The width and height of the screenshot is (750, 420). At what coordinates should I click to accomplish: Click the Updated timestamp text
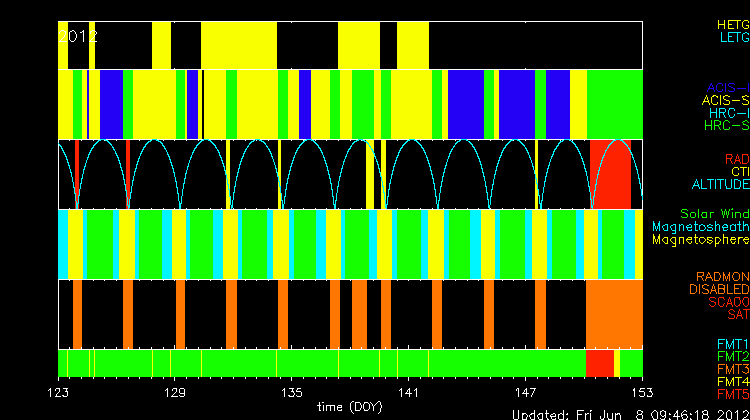coord(630,413)
